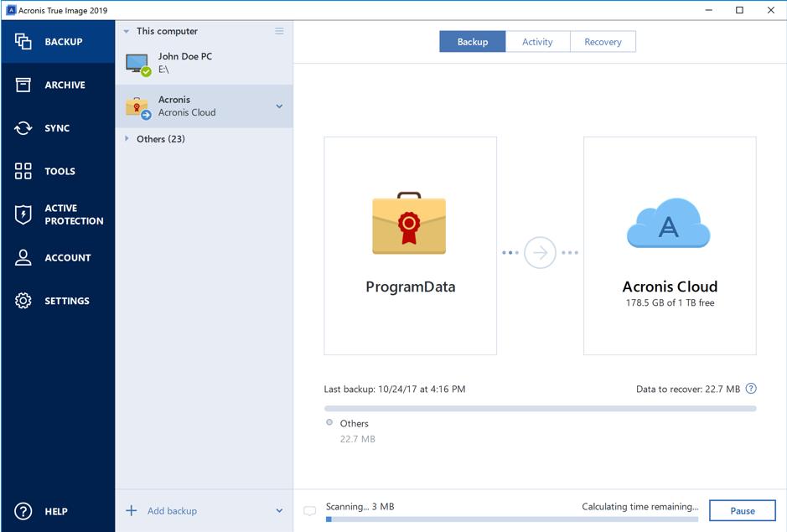Click the Data to recover help icon
Screen dimensions: 787x532
(x=751, y=389)
